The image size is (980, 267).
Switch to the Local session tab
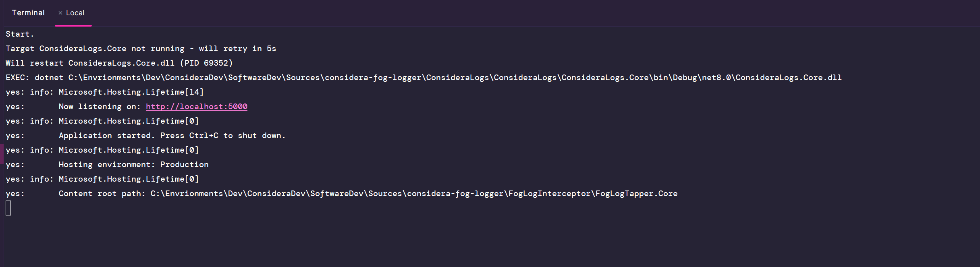[x=75, y=13]
